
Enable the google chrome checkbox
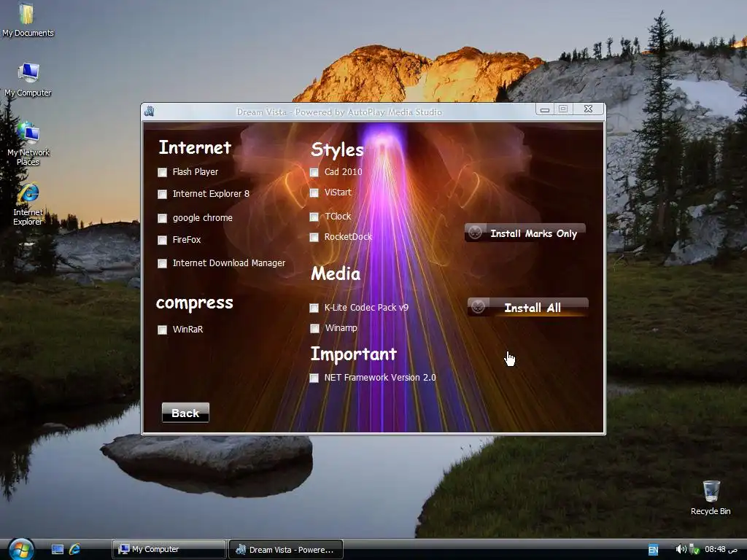163,218
